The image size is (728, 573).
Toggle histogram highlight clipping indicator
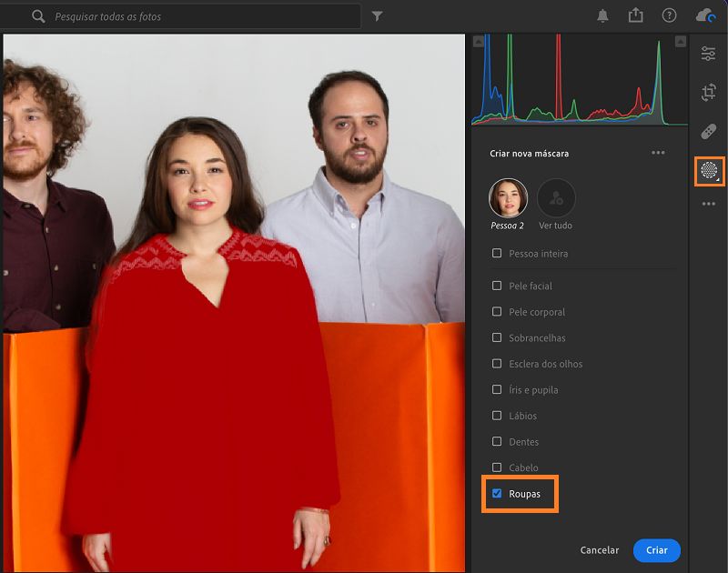click(680, 42)
